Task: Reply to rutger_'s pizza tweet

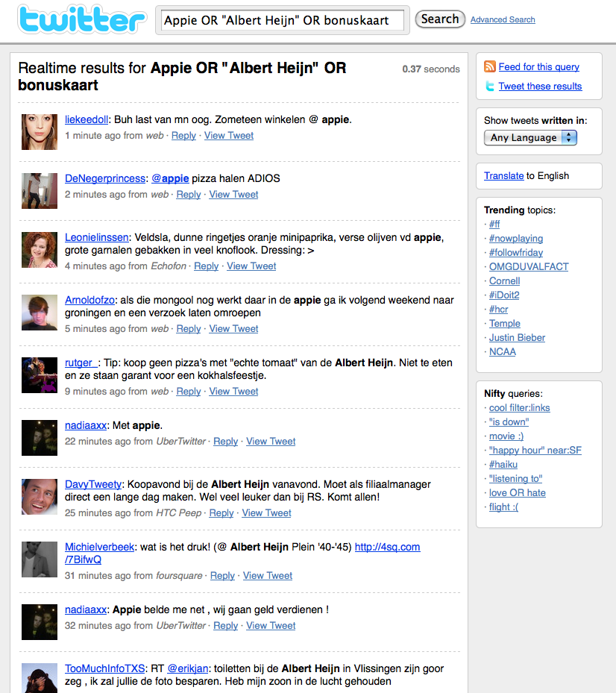Action: click(188, 392)
